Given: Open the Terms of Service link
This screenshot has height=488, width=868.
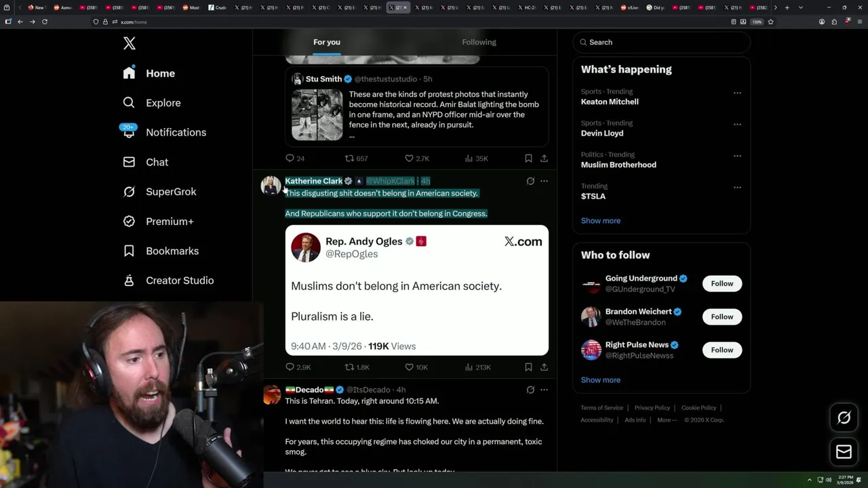Looking at the screenshot, I should pyautogui.click(x=601, y=408).
